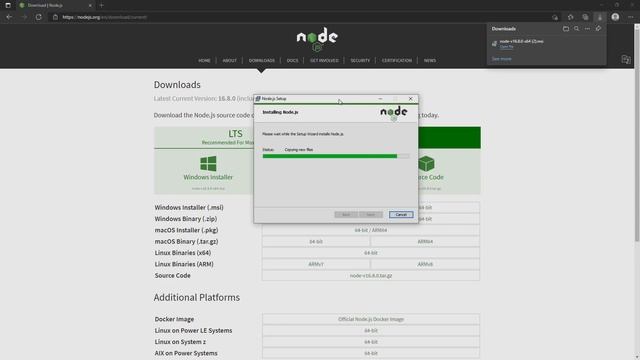This screenshot has width=640, height=360.
Task: Search downloads using magnifier icon
Action: pos(576,29)
